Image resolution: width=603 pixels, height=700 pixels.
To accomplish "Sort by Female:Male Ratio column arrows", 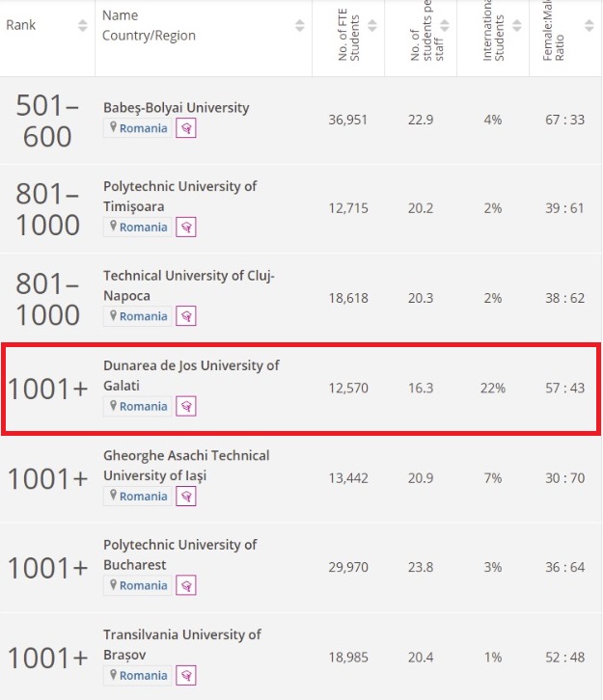I will pyautogui.click(x=589, y=25).
